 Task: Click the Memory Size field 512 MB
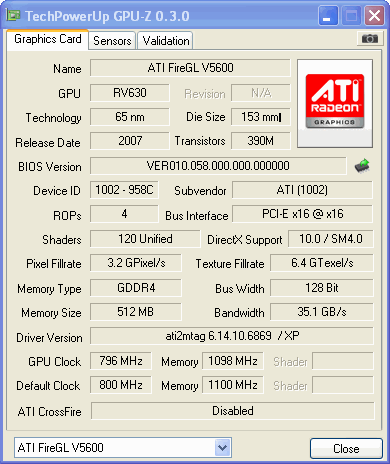coord(136,312)
